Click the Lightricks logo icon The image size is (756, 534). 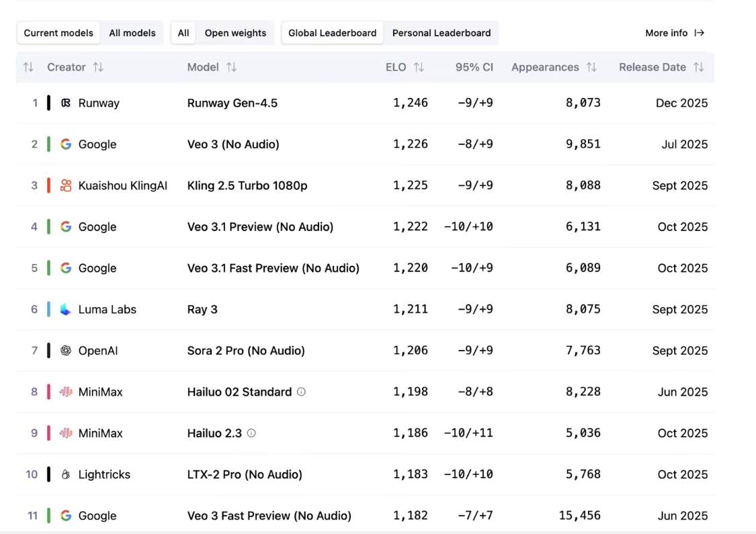[x=66, y=475]
